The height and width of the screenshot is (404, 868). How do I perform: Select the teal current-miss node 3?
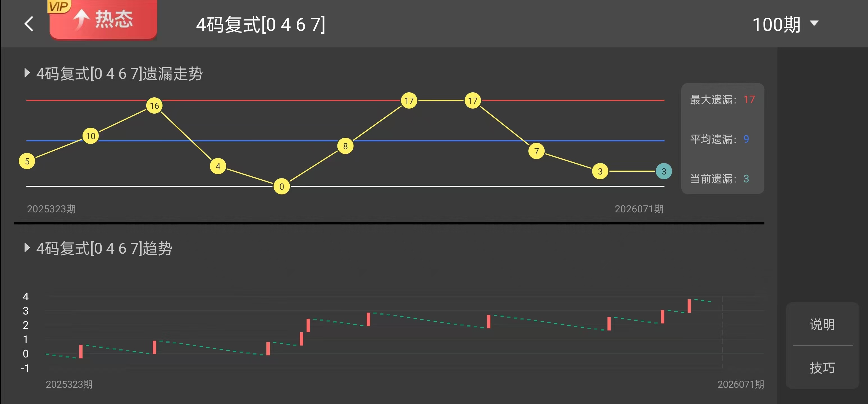[x=663, y=171]
